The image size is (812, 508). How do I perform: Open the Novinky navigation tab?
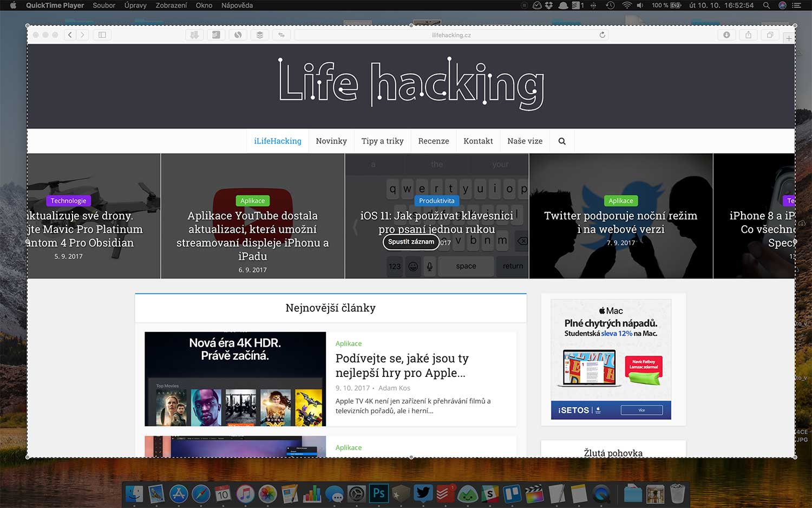(331, 141)
